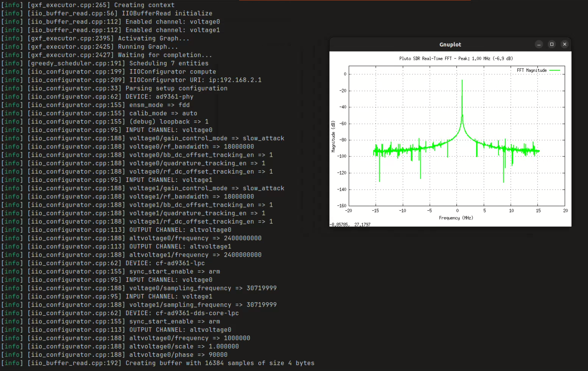
Task: Click line 'voltage1/rf_bandwidth => 18000000'
Action: pyautogui.click(x=128, y=196)
